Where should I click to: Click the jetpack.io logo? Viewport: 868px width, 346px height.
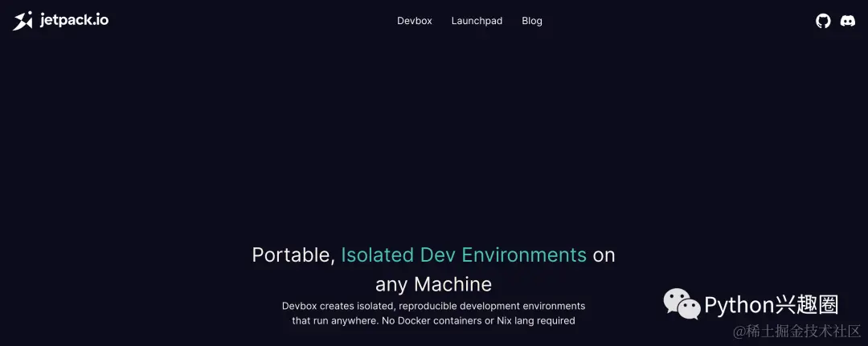pyautogui.click(x=61, y=21)
